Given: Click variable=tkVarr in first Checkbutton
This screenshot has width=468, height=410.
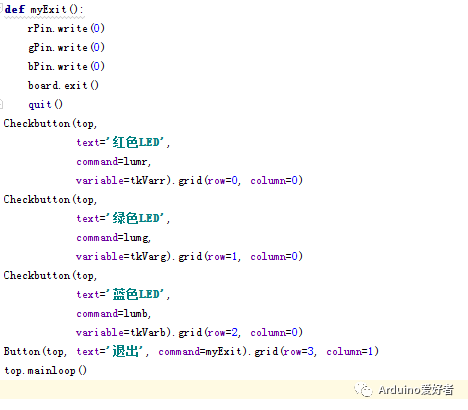Looking at the screenshot, I should pos(121,180).
